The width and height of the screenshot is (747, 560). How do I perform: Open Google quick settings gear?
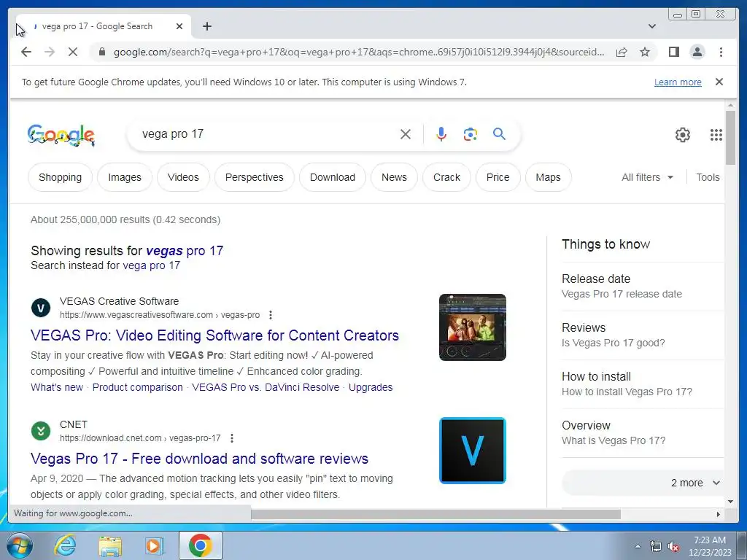[x=682, y=135]
